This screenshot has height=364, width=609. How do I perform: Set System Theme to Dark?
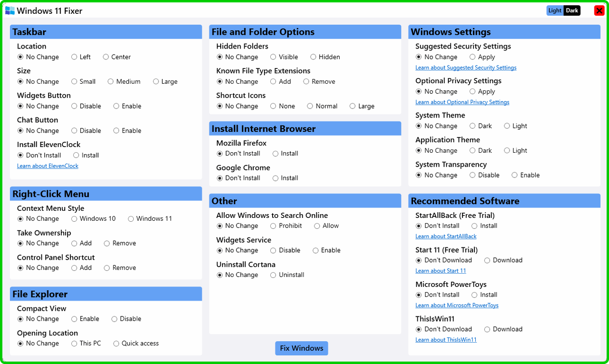tap(481, 126)
